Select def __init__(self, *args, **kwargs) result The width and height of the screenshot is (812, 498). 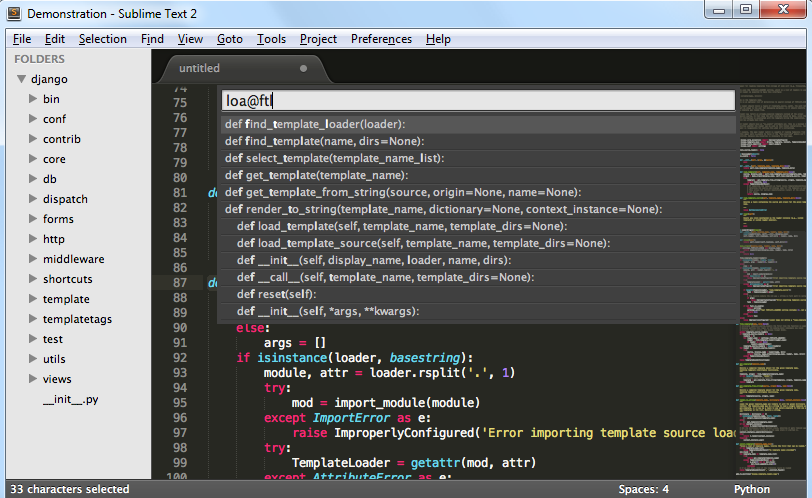coord(478,312)
